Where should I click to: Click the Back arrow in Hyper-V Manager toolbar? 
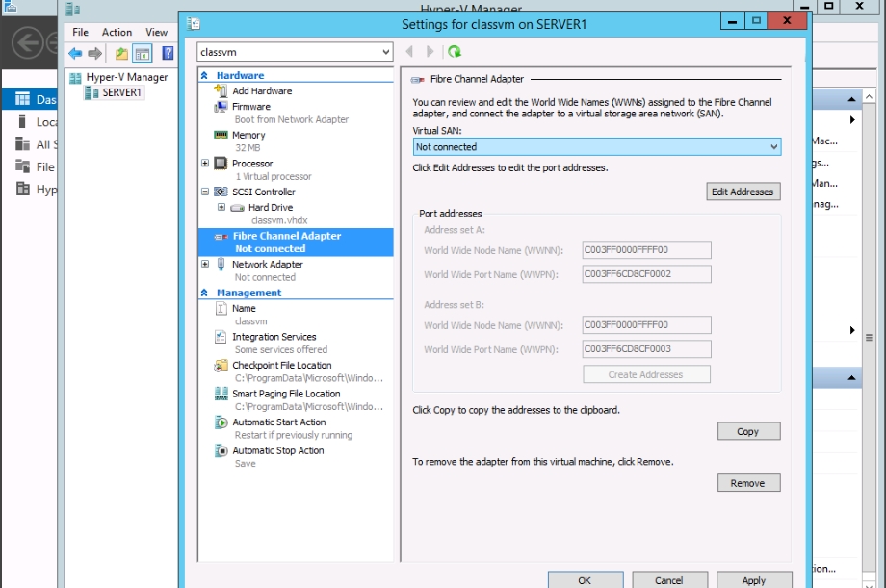75,54
